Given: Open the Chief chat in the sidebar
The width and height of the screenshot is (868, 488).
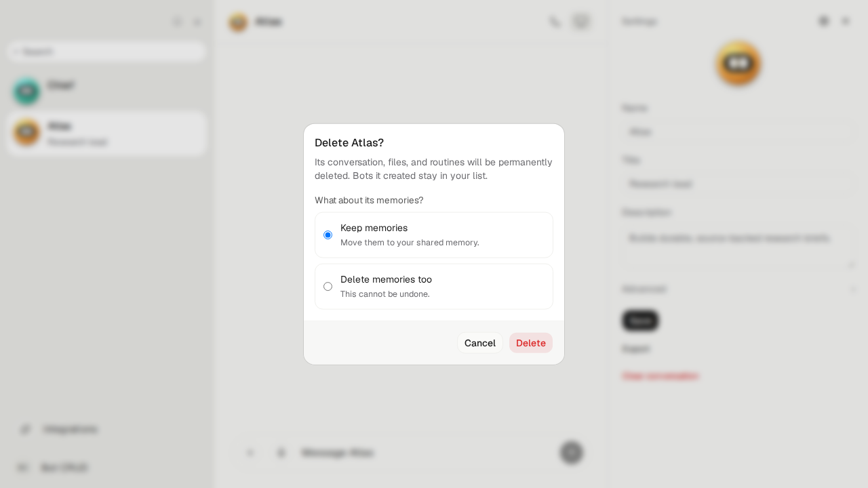Looking at the screenshot, I should tap(106, 91).
